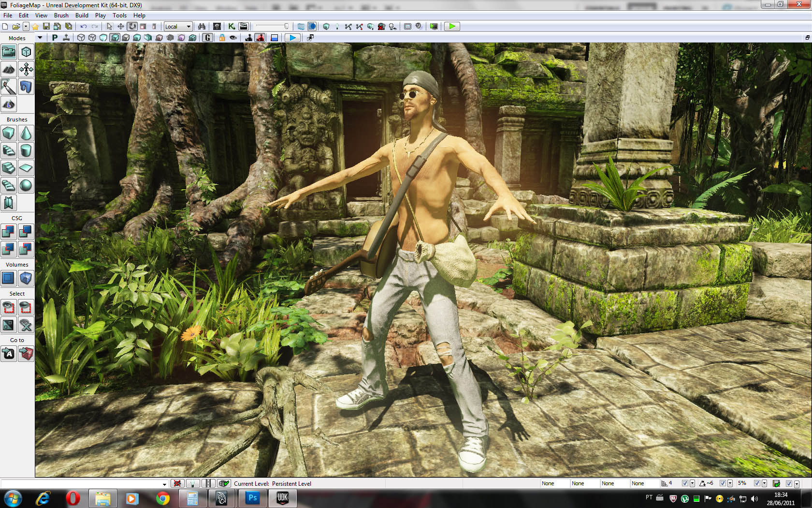Click the P icon in the viewport toolbar
This screenshot has height=508, width=812.
[55, 38]
